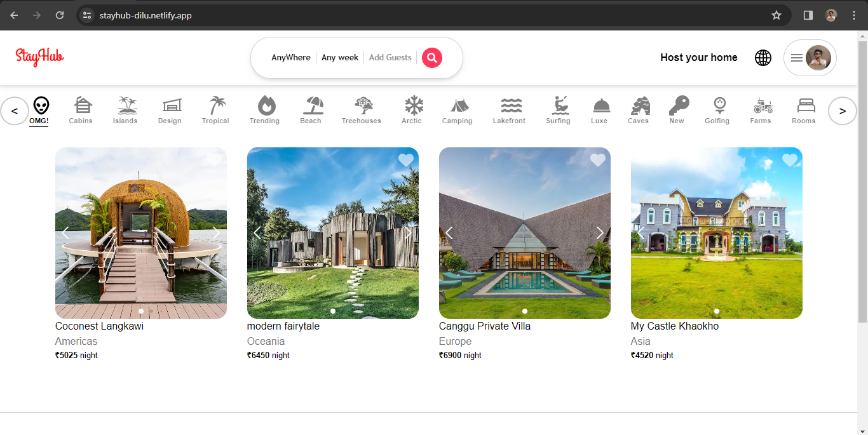Select the OMG! category tab
868x435 pixels.
pyautogui.click(x=39, y=110)
